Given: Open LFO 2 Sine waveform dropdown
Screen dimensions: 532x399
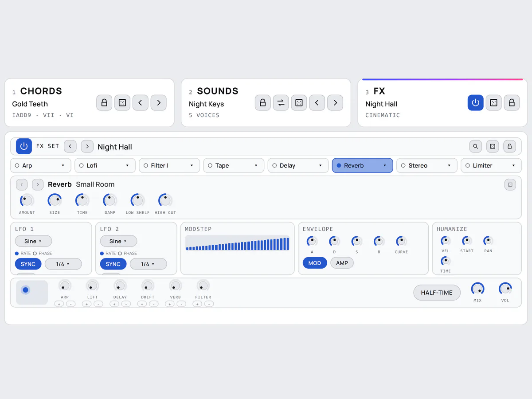Looking at the screenshot, I should (118, 241).
